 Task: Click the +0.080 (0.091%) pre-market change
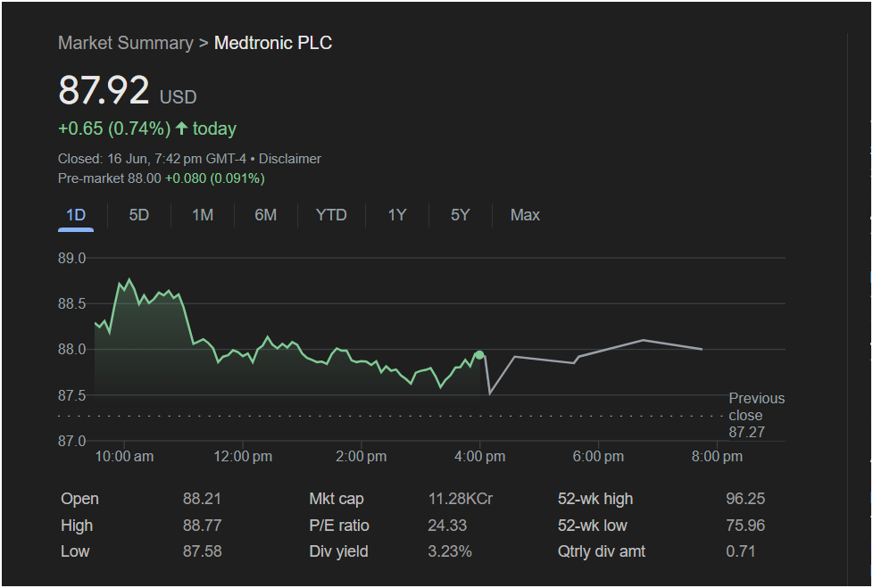pos(215,178)
